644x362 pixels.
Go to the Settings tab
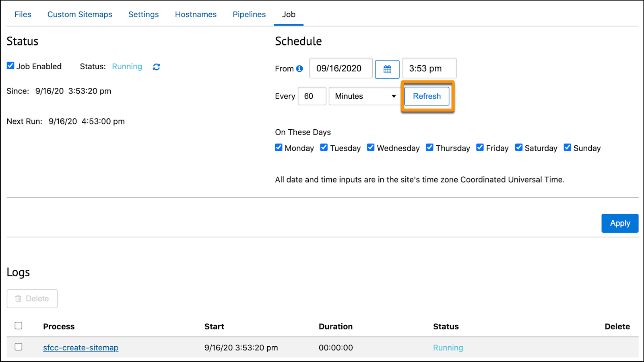pyautogui.click(x=144, y=14)
